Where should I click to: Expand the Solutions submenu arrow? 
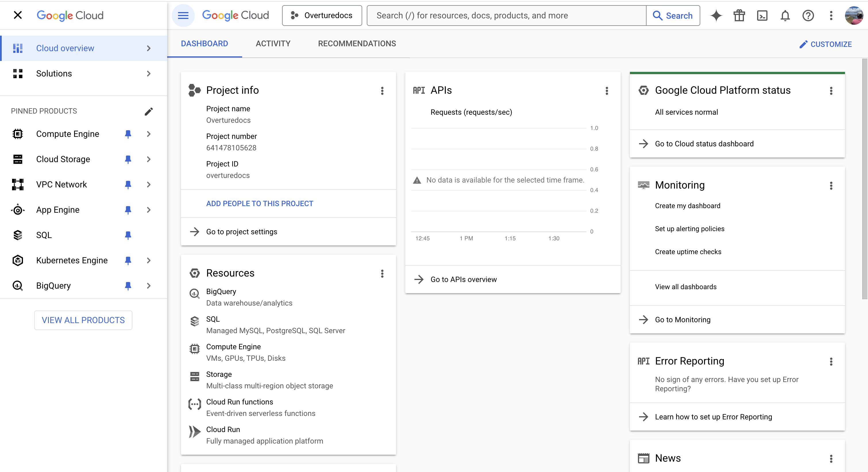click(x=148, y=74)
